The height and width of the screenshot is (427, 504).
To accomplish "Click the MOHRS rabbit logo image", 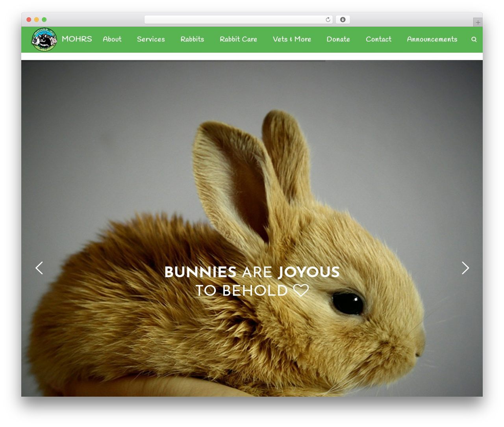I will click(x=44, y=39).
